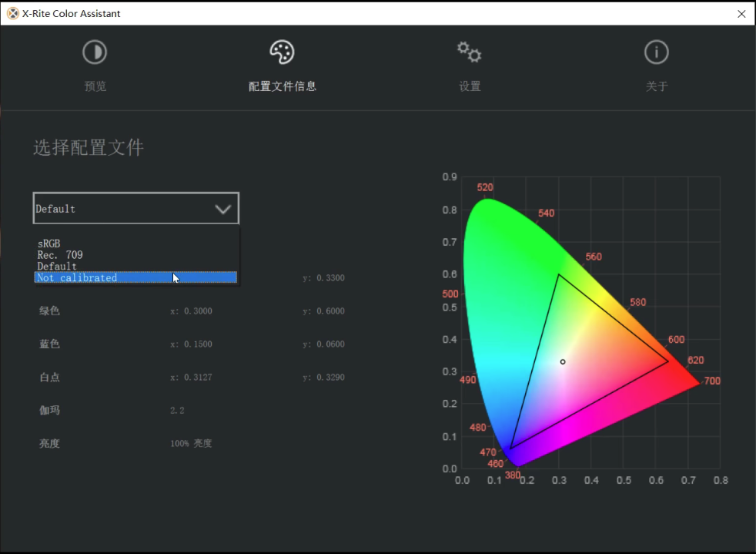Click the X-Rite logo in the title bar
Image resolution: width=756 pixels, height=554 pixels.
coord(11,13)
